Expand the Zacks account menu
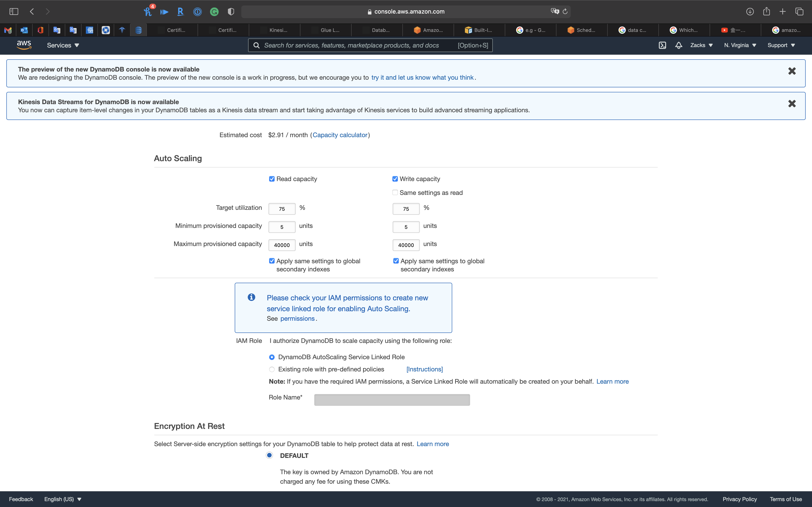This screenshot has height=507, width=812. click(701, 45)
